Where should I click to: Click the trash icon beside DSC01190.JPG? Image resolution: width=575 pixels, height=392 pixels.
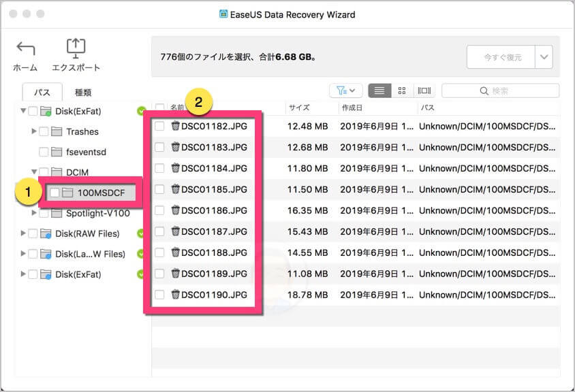pyautogui.click(x=175, y=295)
